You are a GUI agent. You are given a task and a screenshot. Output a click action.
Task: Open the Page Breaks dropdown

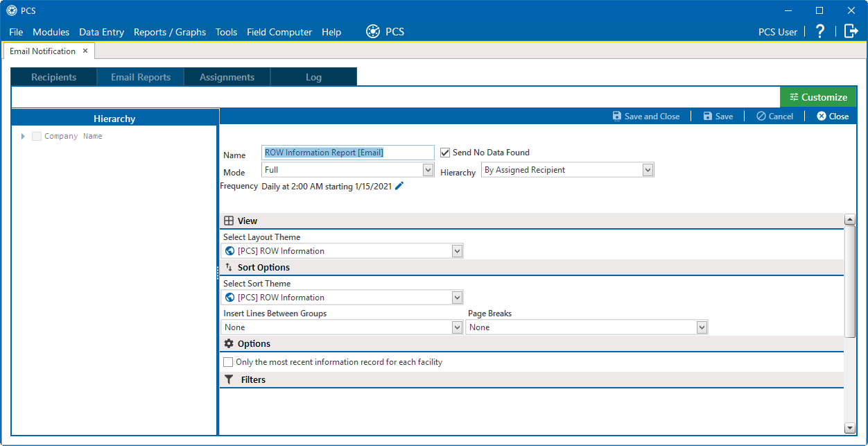(x=702, y=327)
